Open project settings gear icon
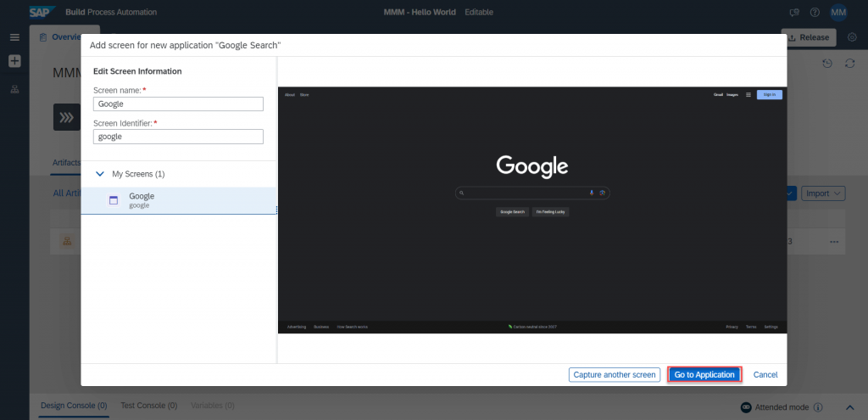868x420 pixels. click(x=853, y=37)
